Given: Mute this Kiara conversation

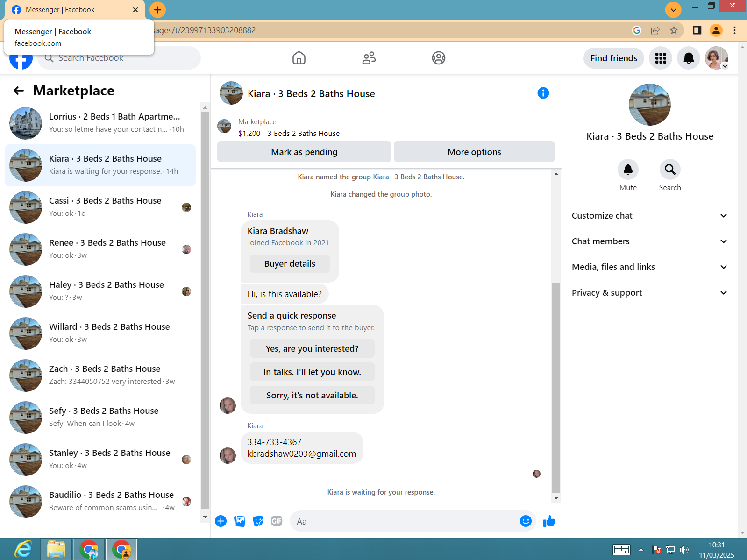Looking at the screenshot, I should click(x=628, y=170).
